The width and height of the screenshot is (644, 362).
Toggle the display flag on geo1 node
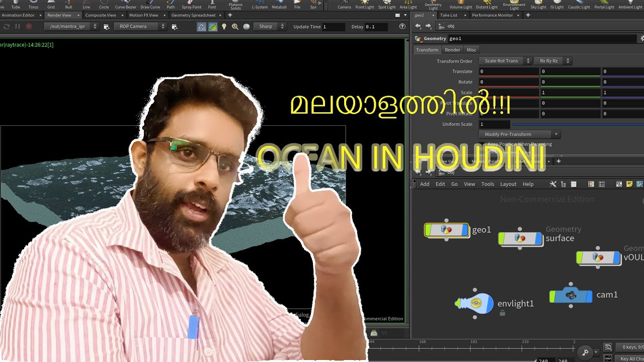click(464, 230)
